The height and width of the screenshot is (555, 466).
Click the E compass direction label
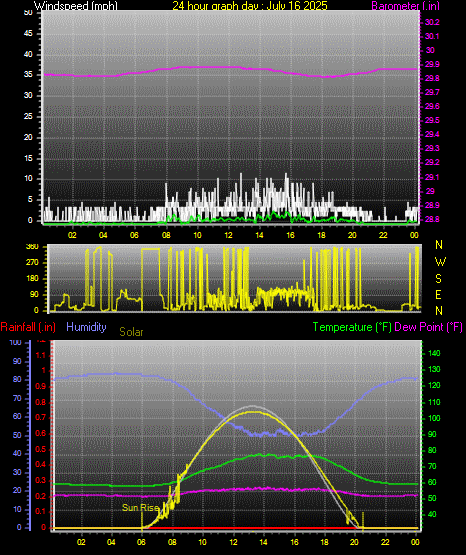coord(438,294)
